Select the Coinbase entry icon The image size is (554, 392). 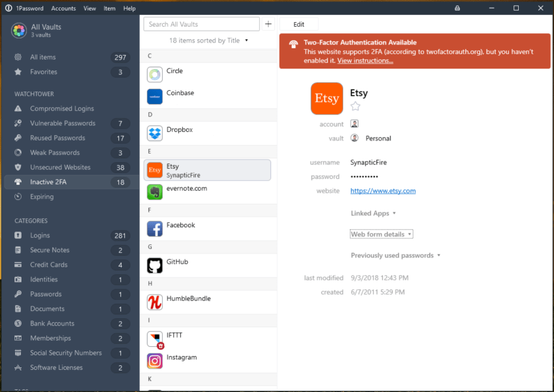(155, 97)
